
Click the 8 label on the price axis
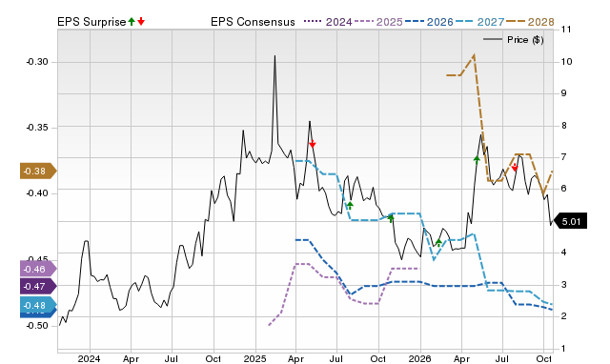click(x=563, y=126)
